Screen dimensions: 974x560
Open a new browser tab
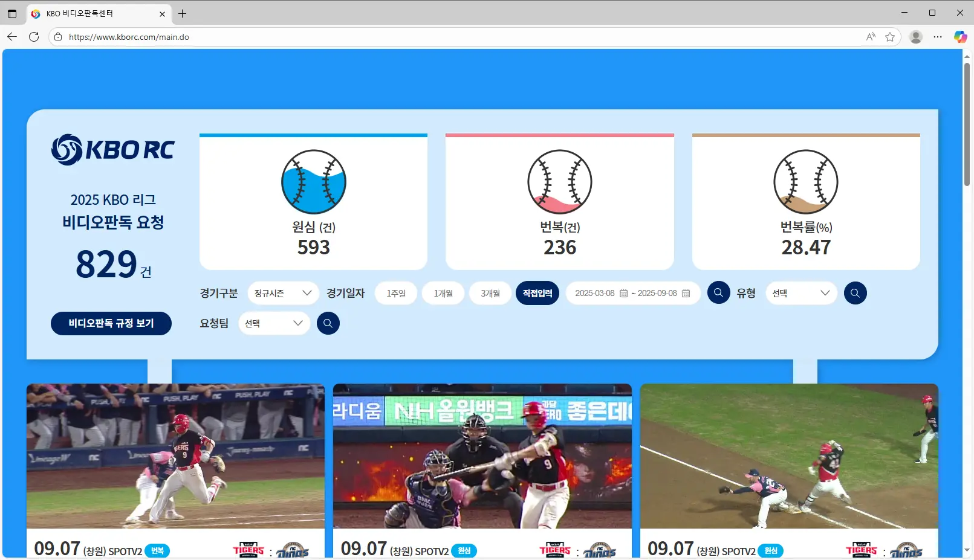click(x=182, y=13)
